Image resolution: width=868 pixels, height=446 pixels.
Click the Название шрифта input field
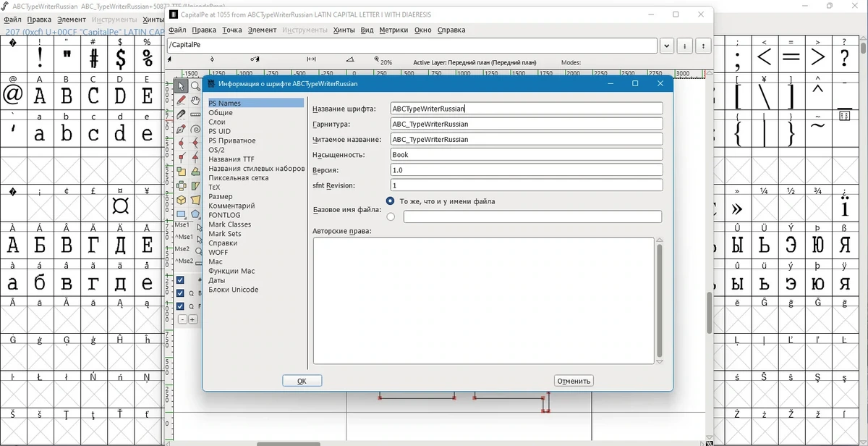click(527, 109)
